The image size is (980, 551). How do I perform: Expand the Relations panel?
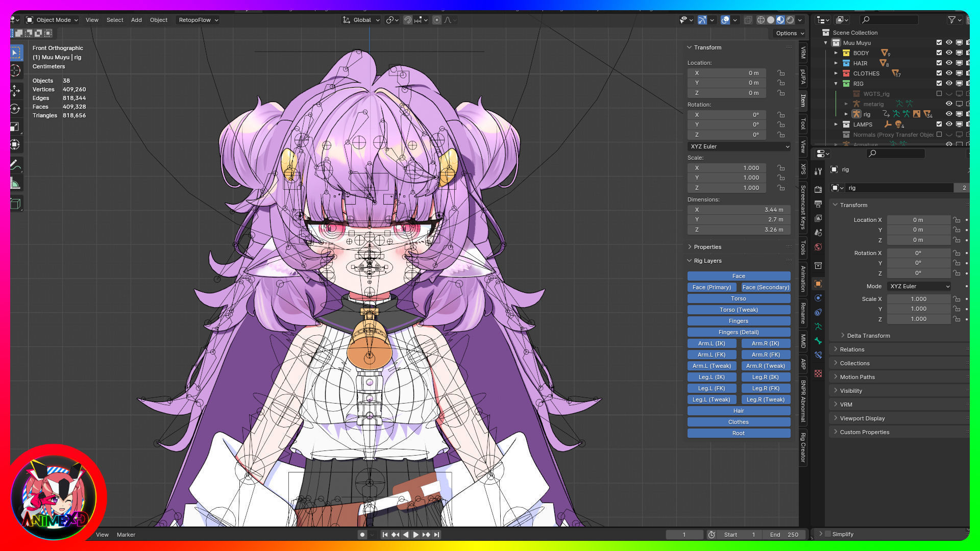[852, 349]
